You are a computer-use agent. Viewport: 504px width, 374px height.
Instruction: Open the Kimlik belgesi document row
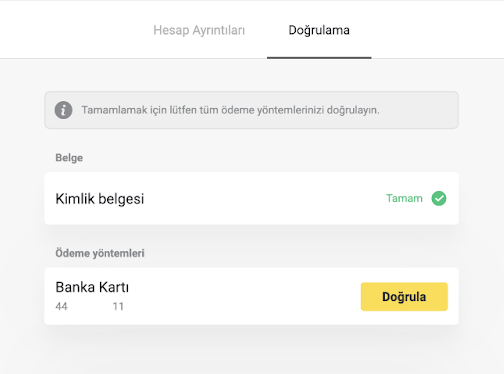(251, 198)
